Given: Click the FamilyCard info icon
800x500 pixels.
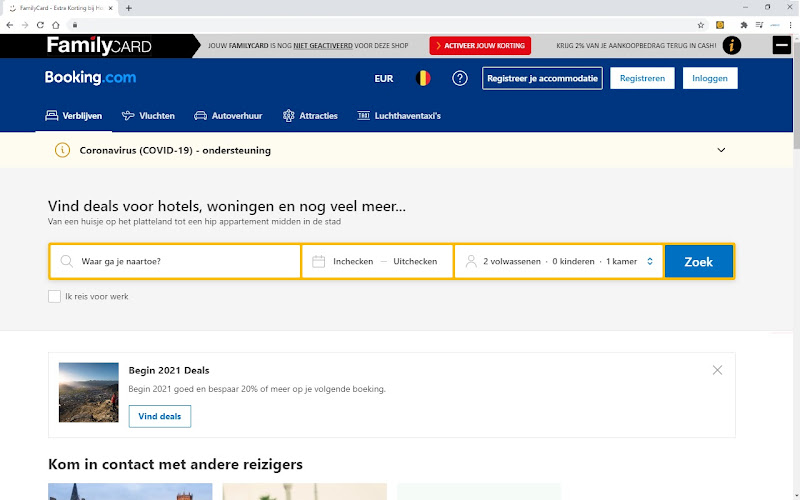Looking at the screenshot, I should tap(732, 45).
